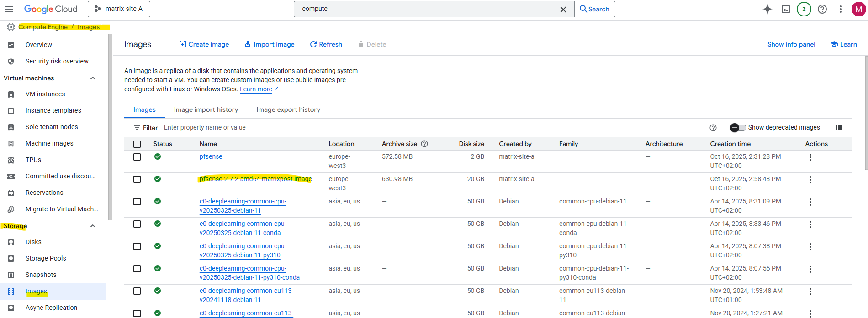
Task: Clear the search field with X icon
Action: (x=563, y=9)
